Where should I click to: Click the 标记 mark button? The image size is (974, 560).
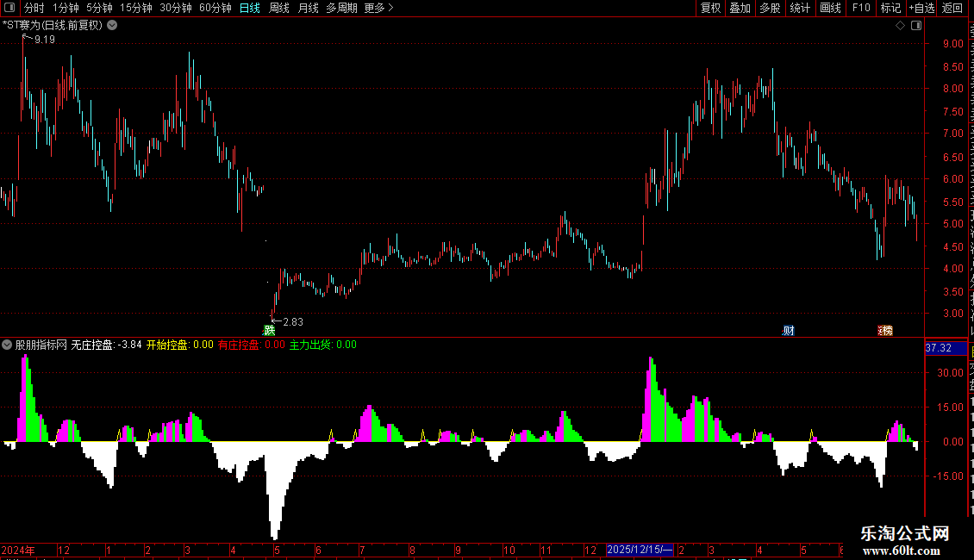pyautogui.click(x=890, y=8)
